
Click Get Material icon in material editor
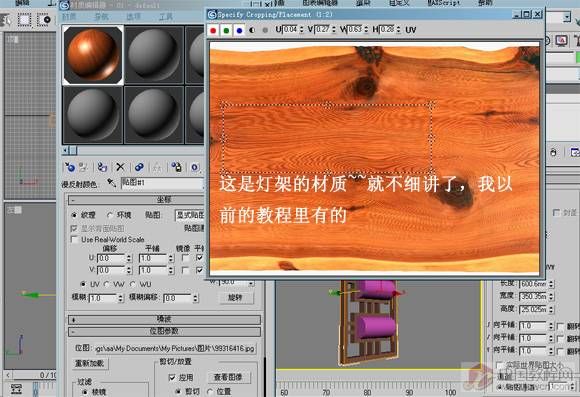(x=70, y=167)
